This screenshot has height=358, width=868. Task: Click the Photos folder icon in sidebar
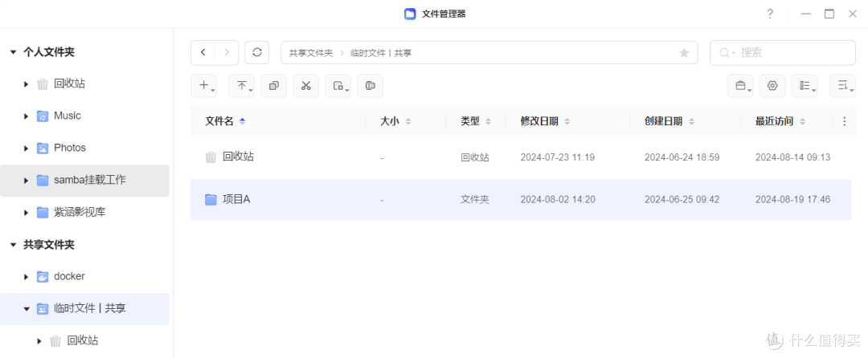tap(42, 148)
